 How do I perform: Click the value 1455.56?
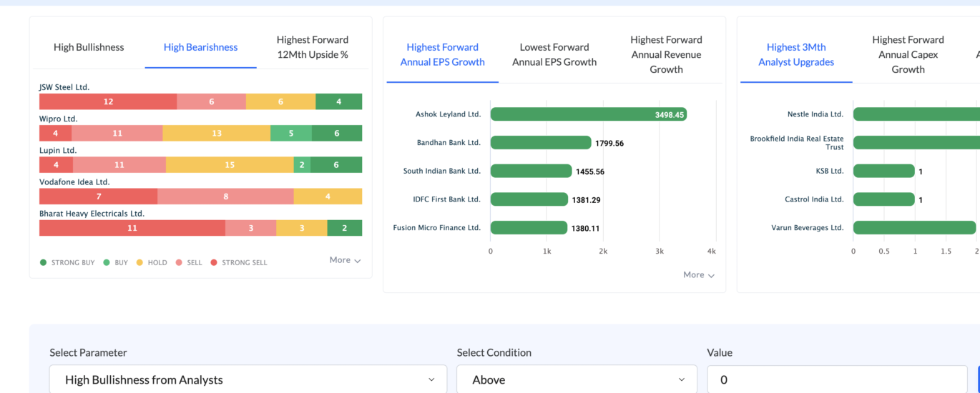coord(590,172)
